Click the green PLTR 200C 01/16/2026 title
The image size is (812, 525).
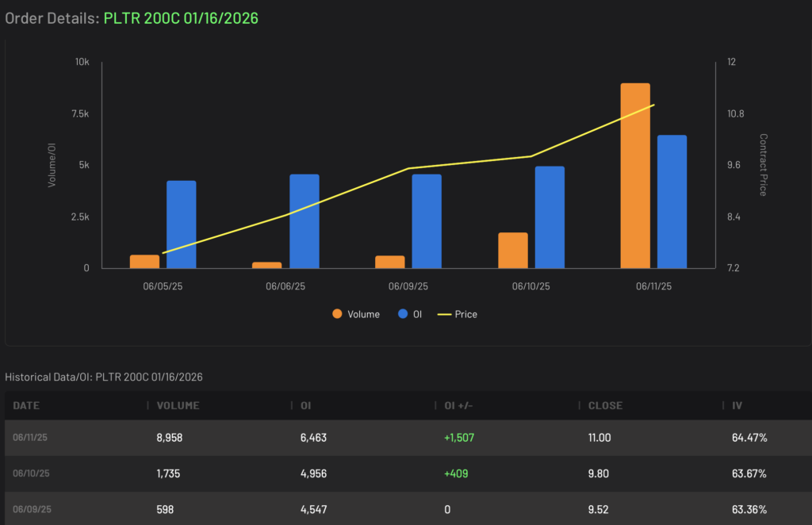[x=181, y=18]
